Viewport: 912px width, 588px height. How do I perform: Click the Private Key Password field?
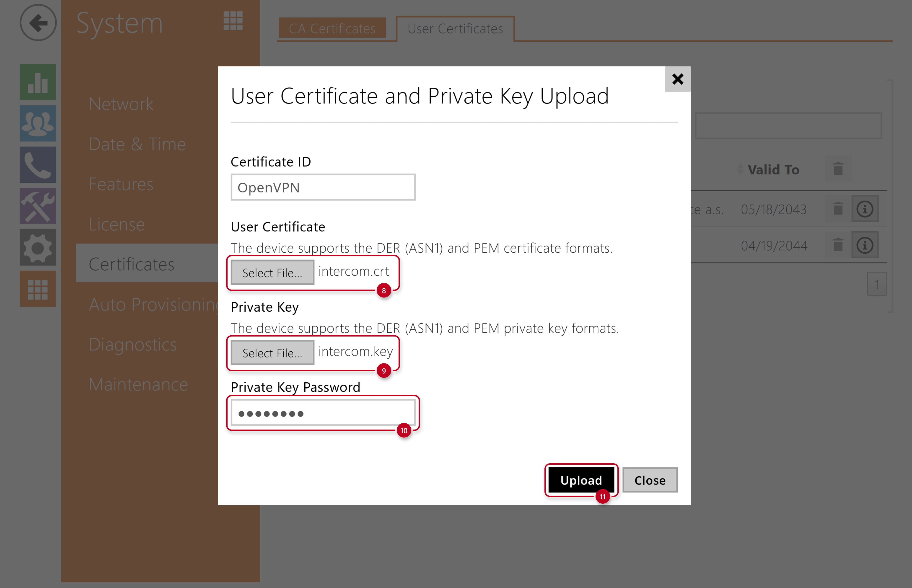pyautogui.click(x=323, y=413)
